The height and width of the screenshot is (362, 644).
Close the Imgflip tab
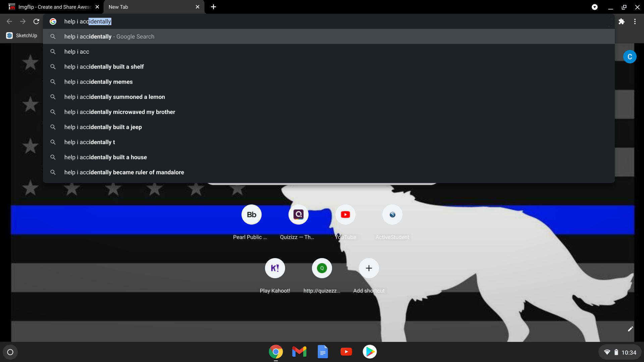97,7
